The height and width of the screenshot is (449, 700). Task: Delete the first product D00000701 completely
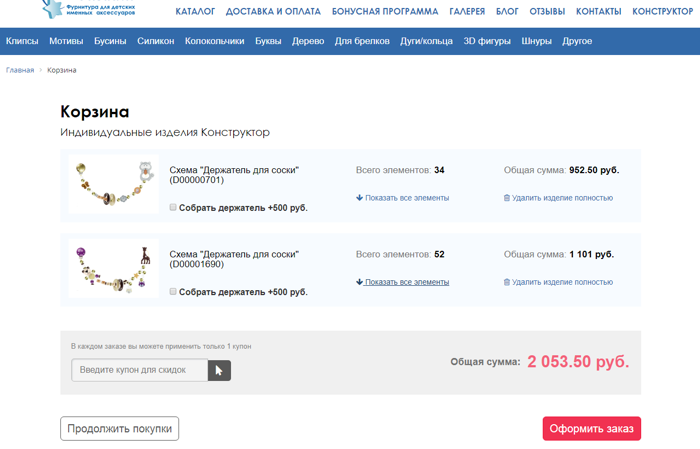click(558, 198)
